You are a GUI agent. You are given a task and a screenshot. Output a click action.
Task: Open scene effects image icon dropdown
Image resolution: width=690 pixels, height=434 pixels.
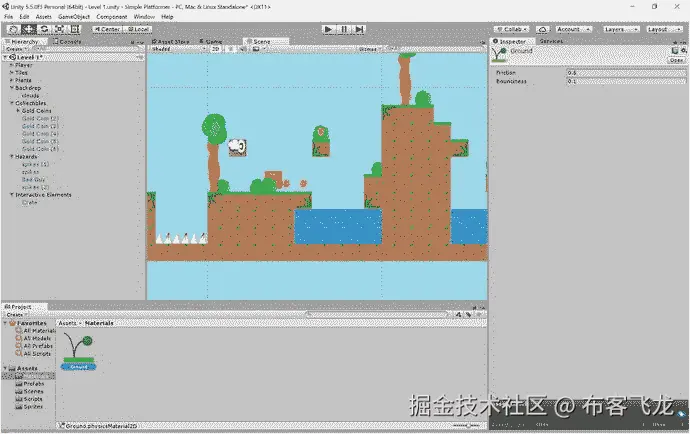tap(257, 49)
